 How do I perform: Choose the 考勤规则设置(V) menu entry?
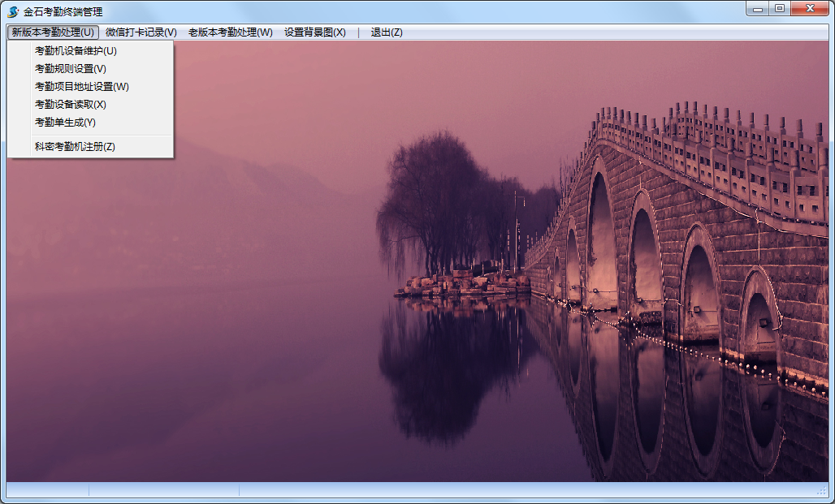(x=90, y=69)
